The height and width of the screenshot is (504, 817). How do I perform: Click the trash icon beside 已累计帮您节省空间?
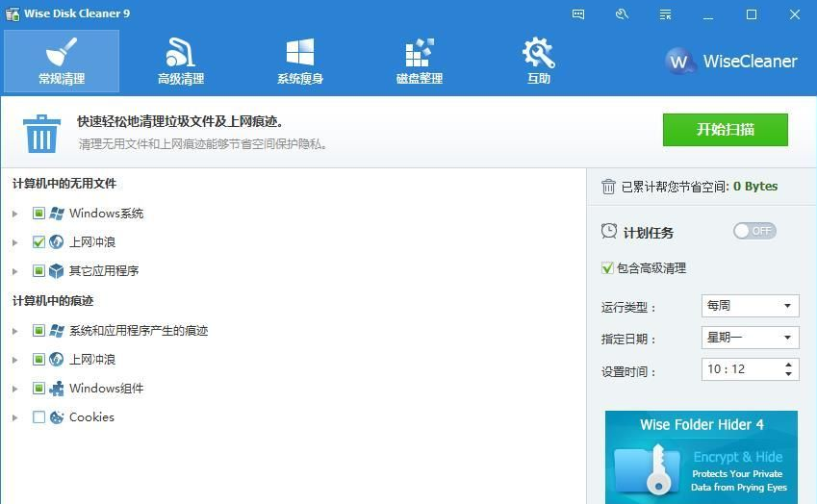[608, 186]
